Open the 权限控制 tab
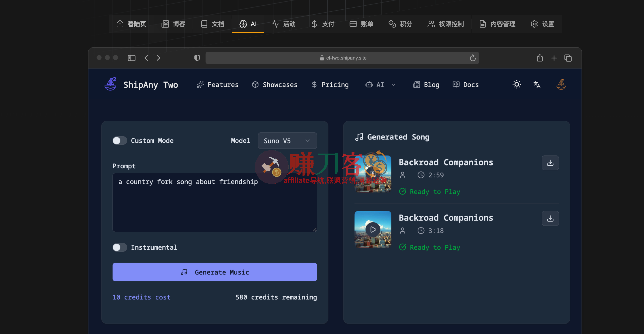This screenshot has height=334, width=644. (446, 24)
